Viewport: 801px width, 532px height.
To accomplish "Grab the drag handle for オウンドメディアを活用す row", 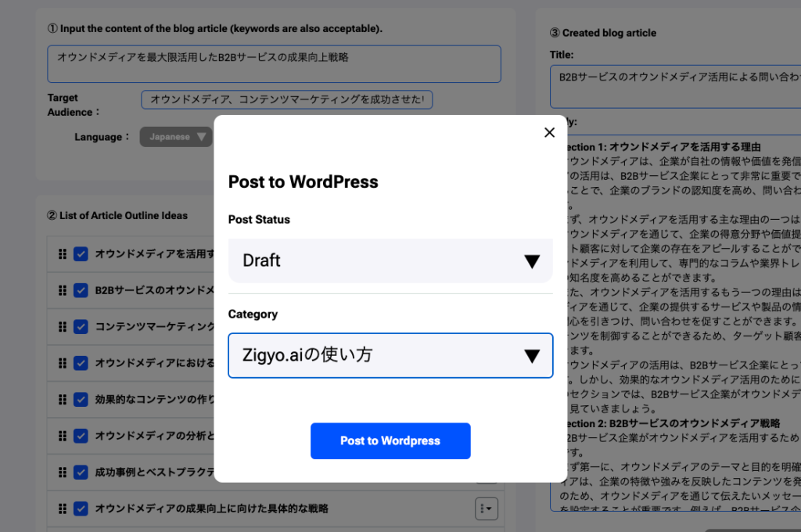I will pyautogui.click(x=63, y=254).
